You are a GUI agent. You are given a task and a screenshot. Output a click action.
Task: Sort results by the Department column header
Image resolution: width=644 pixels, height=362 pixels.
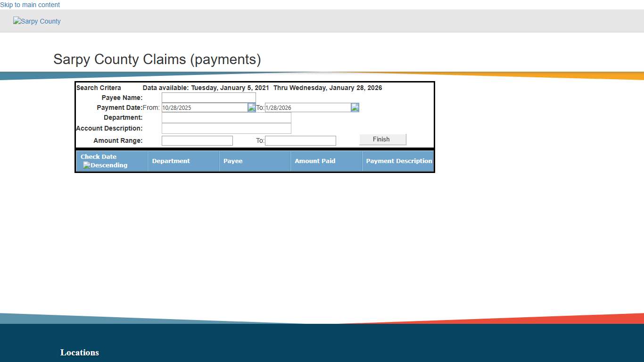(171, 161)
